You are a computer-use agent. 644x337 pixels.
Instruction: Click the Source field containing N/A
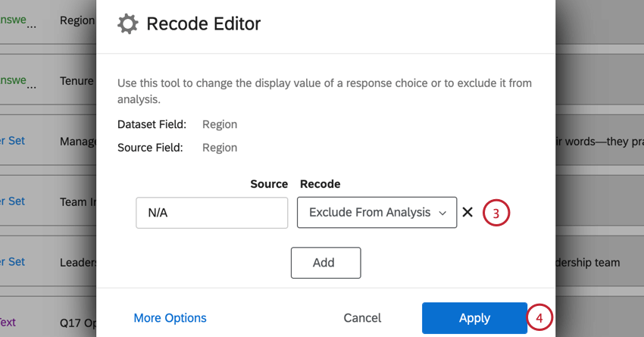212,213
